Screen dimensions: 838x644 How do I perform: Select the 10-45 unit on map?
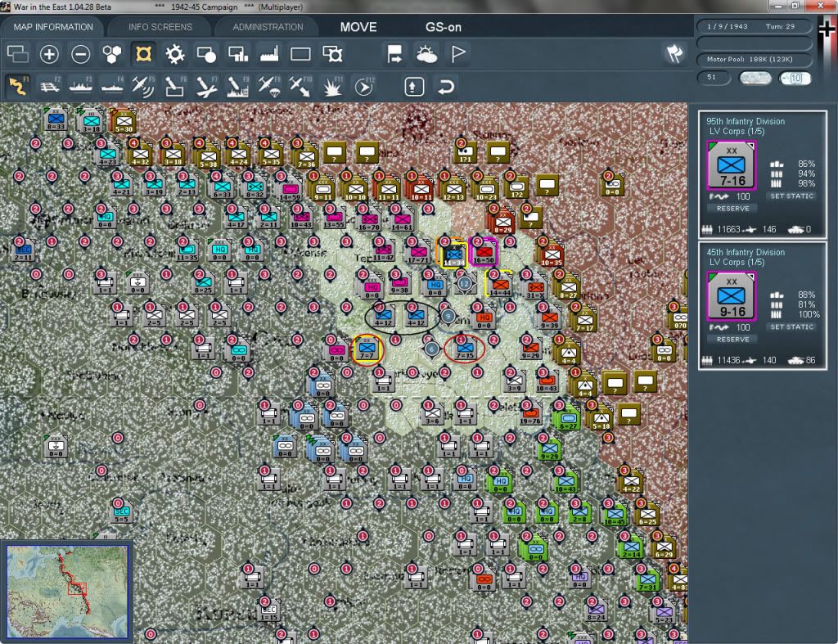[614, 516]
